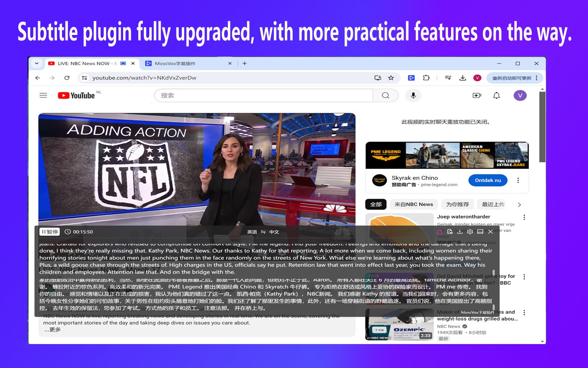
Task: Open YouTube hamburger guide menu
Action: 43,95
